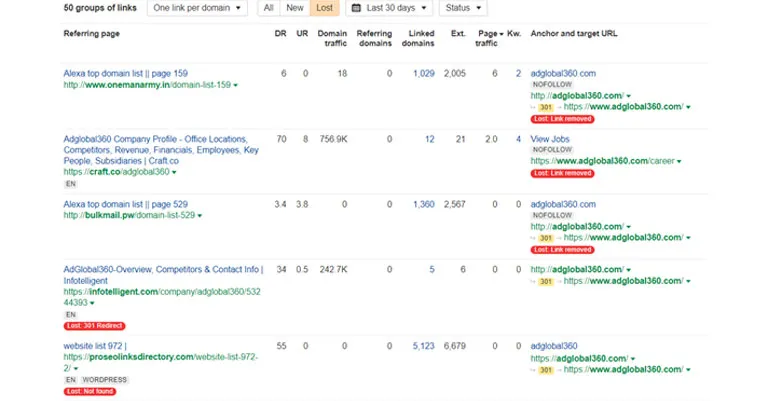Sort by the Ext. column header

click(x=458, y=34)
